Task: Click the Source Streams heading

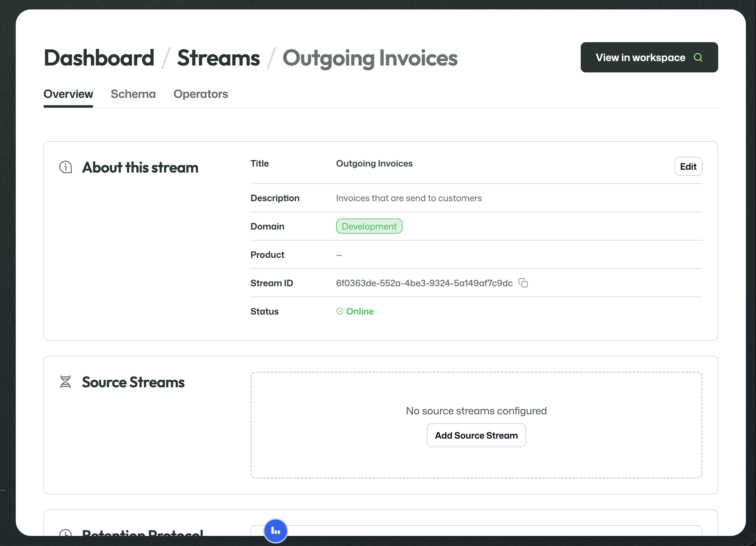Action: coord(133,382)
